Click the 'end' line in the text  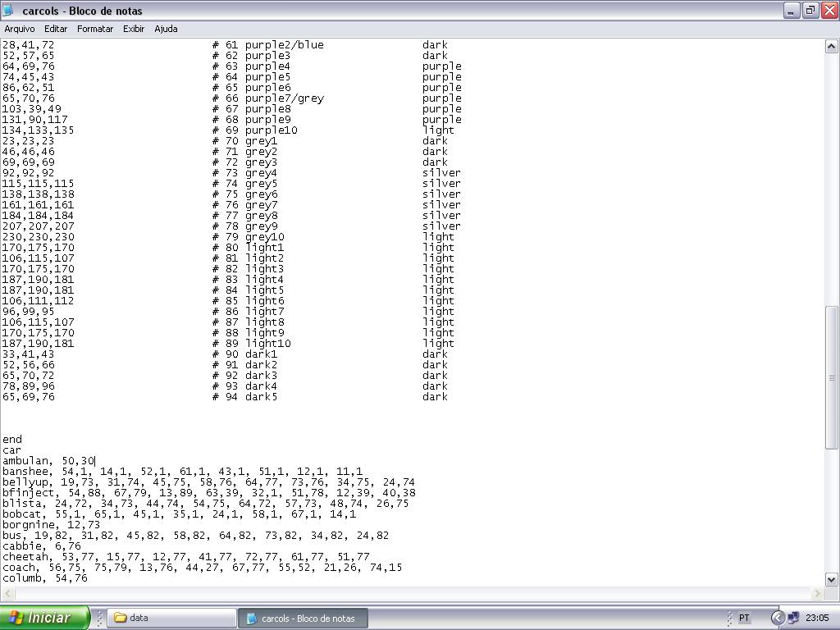tap(11, 440)
